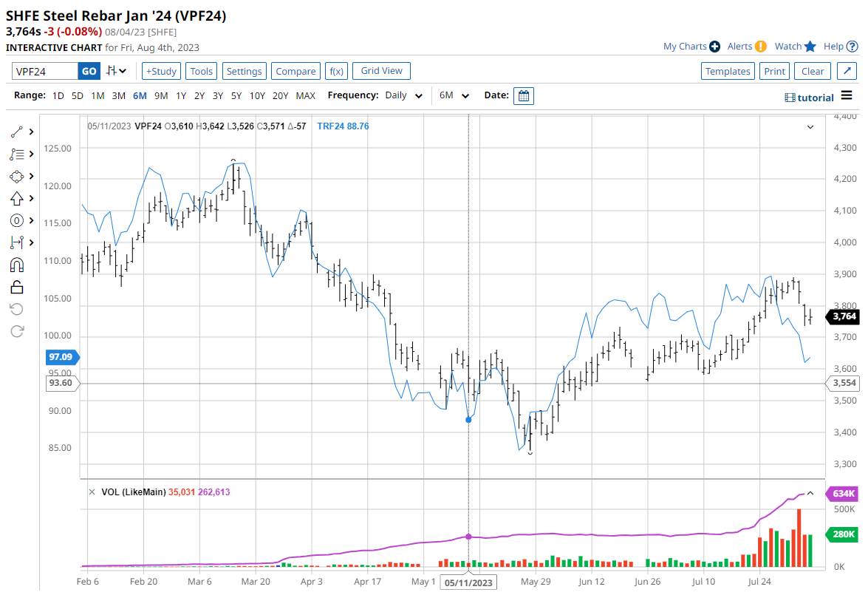Open the Frequency Daily dropdown

click(405, 96)
